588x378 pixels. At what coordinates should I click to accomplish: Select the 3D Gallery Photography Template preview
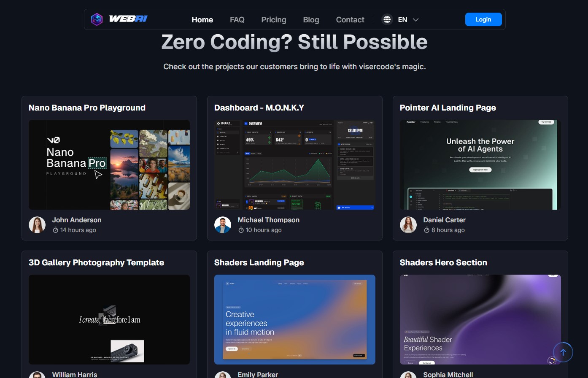pos(109,319)
